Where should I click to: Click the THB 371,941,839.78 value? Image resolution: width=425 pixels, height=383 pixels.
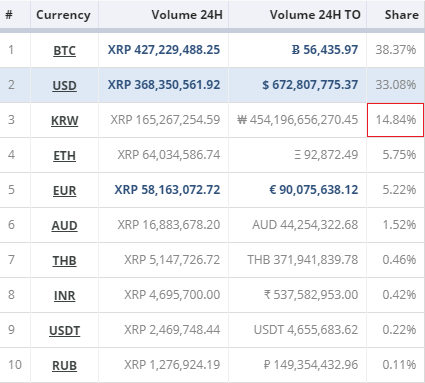pyautogui.click(x=303, y=260)
